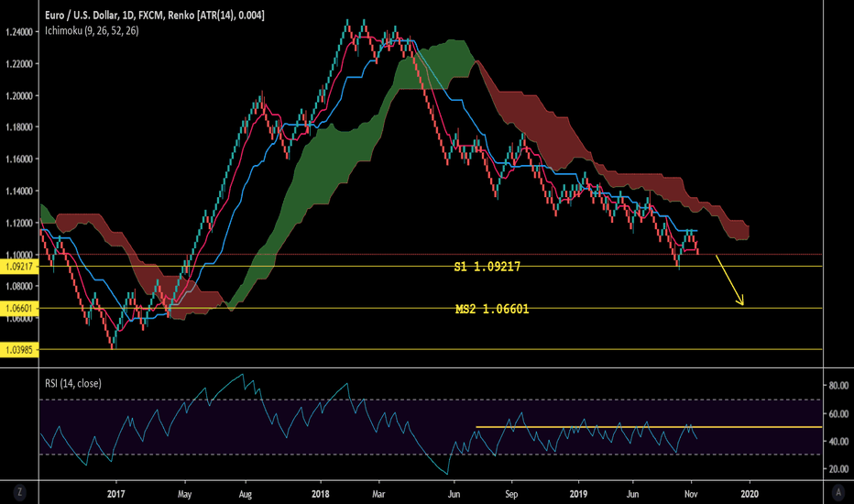The width and height of the screenshot is (854, 504).
Task: Click the 2020 label on the time axis
Action: coord(749,492)
